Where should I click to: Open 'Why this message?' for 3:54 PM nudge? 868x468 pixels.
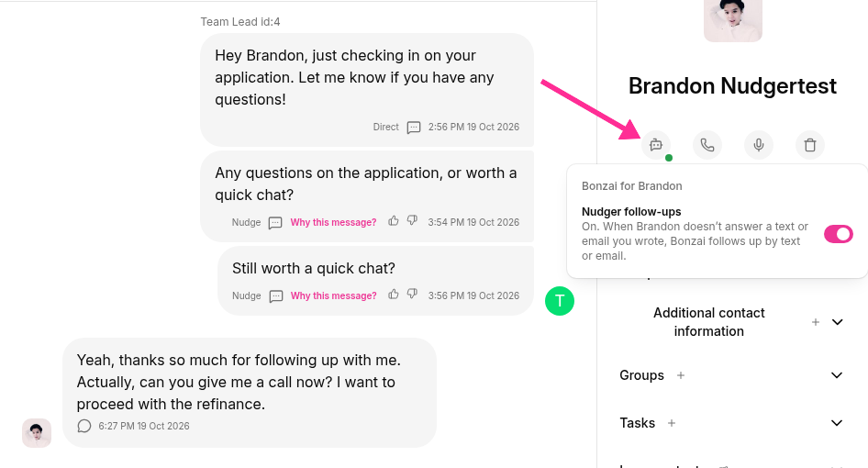coord(333,222)
